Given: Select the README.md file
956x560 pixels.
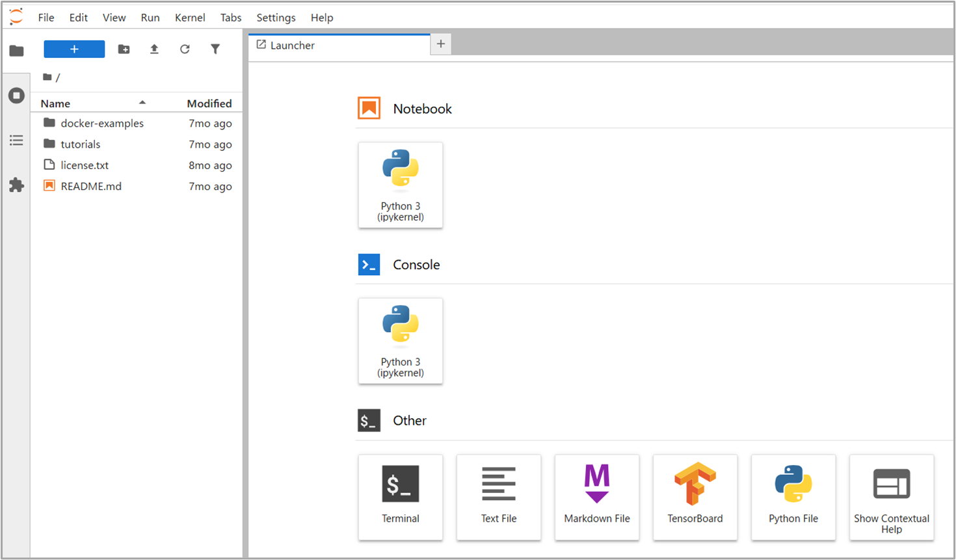Looking at the screenshot, I should [x=91, y=187].
